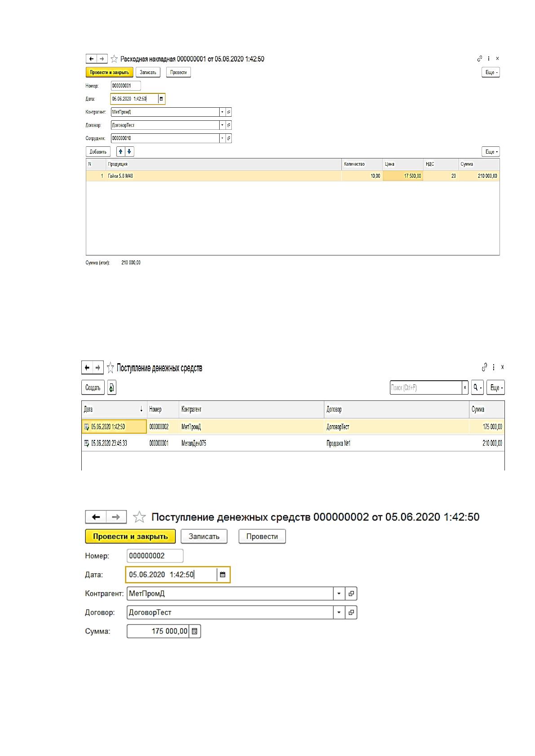Open the Еще menu above the products table
The image size is (535, 756).
point(491,152)
